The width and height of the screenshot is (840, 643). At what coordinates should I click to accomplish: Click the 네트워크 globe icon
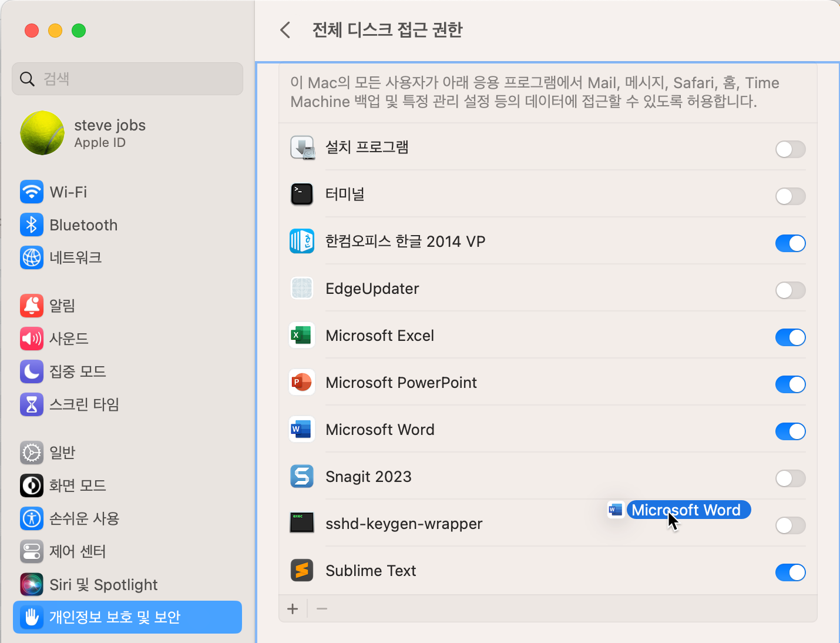(x=32, y=257)
